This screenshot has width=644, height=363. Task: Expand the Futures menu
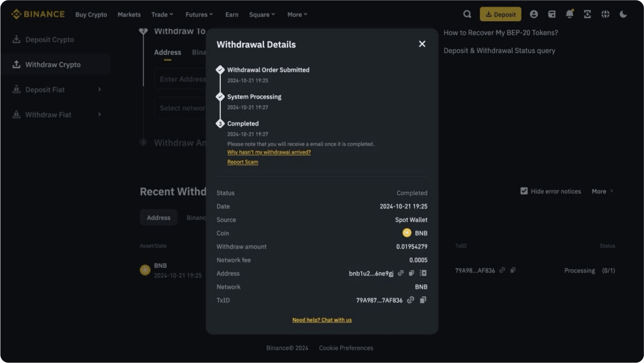199,15
